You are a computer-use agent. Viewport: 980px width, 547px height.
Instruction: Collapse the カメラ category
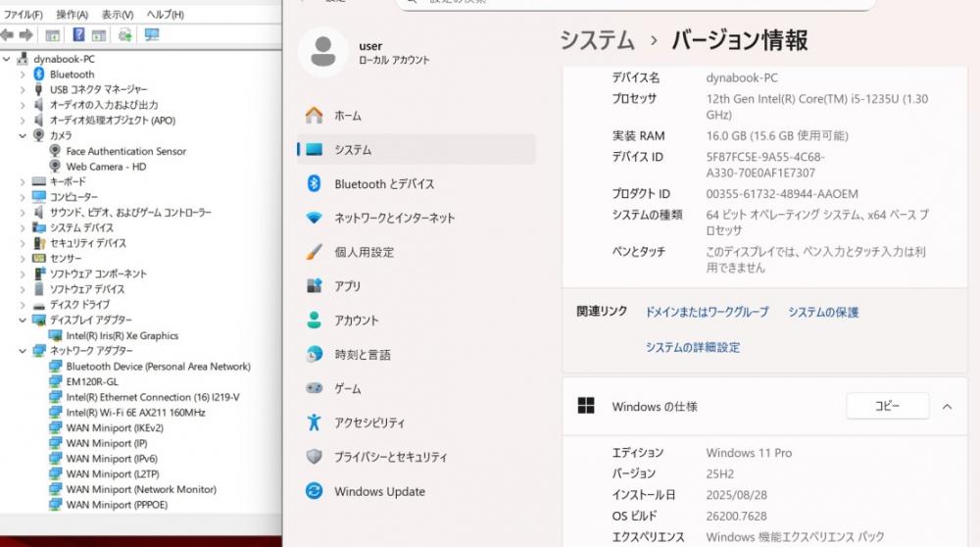click(23, 135)
